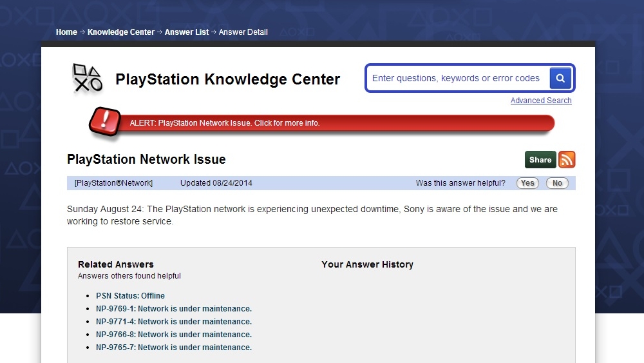
Task: Open the orange RSS feed icon
Action: pos(567,159)
